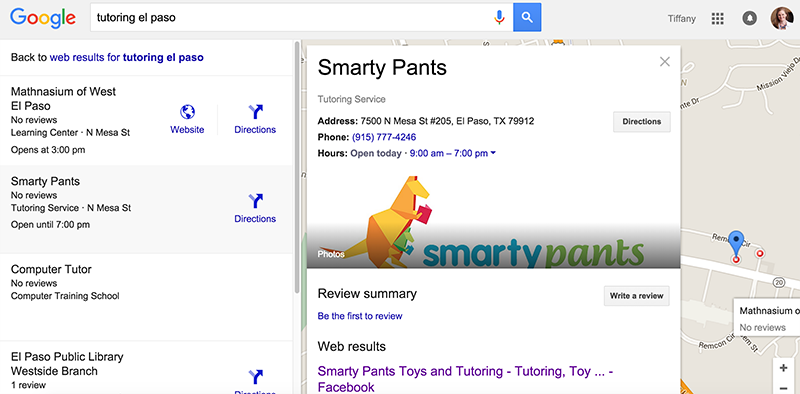Select El Paso Public Library Westside Branch listing
This screenshot has height=394, width=800.
click(x=146, y=367)
